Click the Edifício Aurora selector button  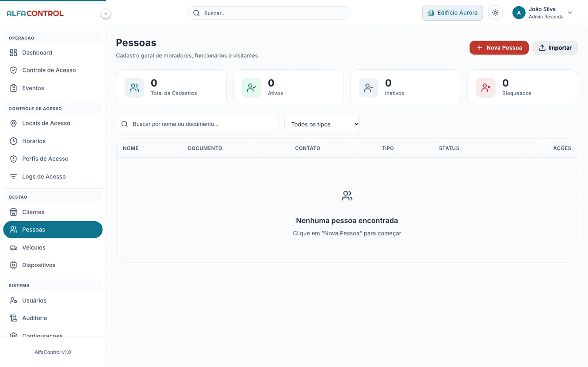click(x=452, y=13)
